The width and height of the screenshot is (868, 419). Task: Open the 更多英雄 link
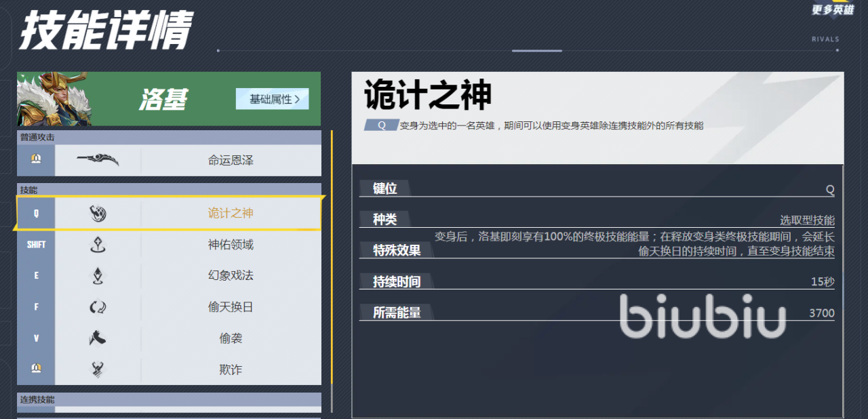point(832,10)
